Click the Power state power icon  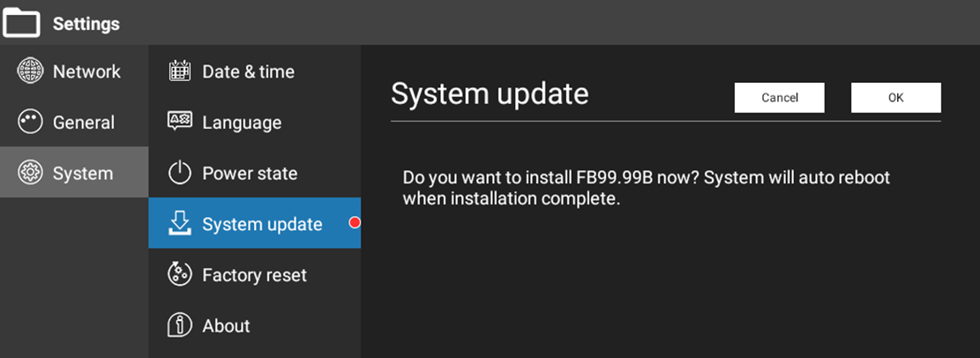[180, 173]
